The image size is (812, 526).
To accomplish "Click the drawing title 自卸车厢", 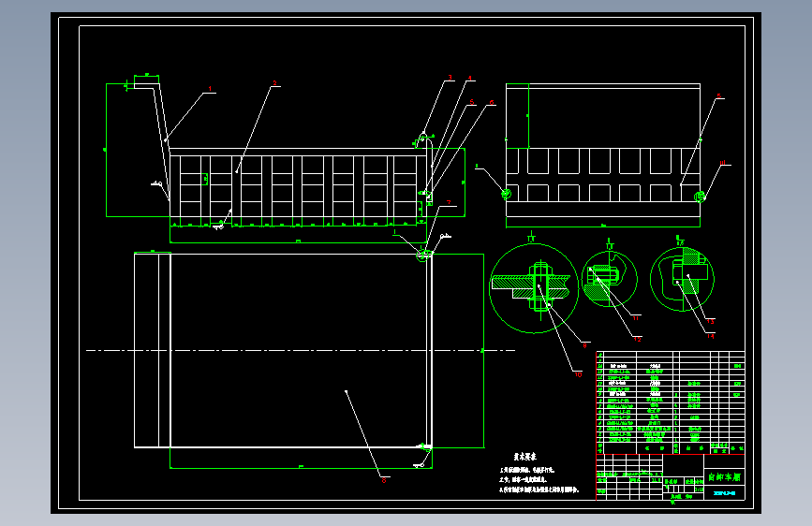I will point(724,476).
